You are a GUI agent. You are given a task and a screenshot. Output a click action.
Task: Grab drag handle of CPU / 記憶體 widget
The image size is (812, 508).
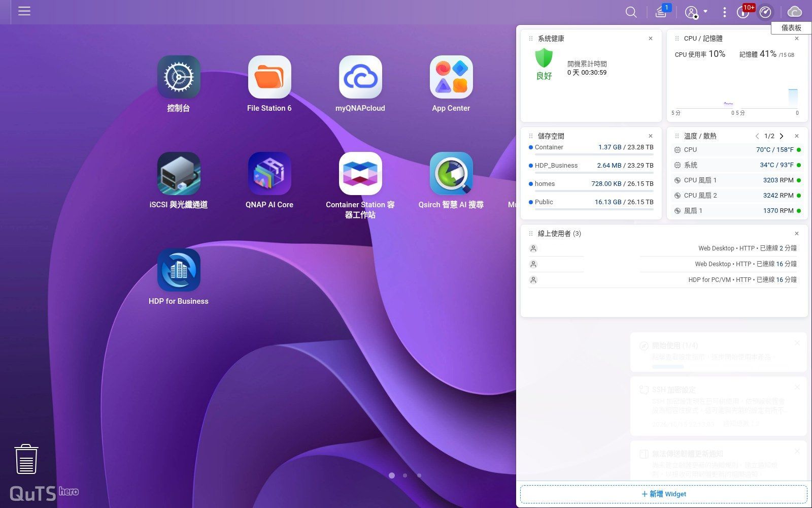677,39
